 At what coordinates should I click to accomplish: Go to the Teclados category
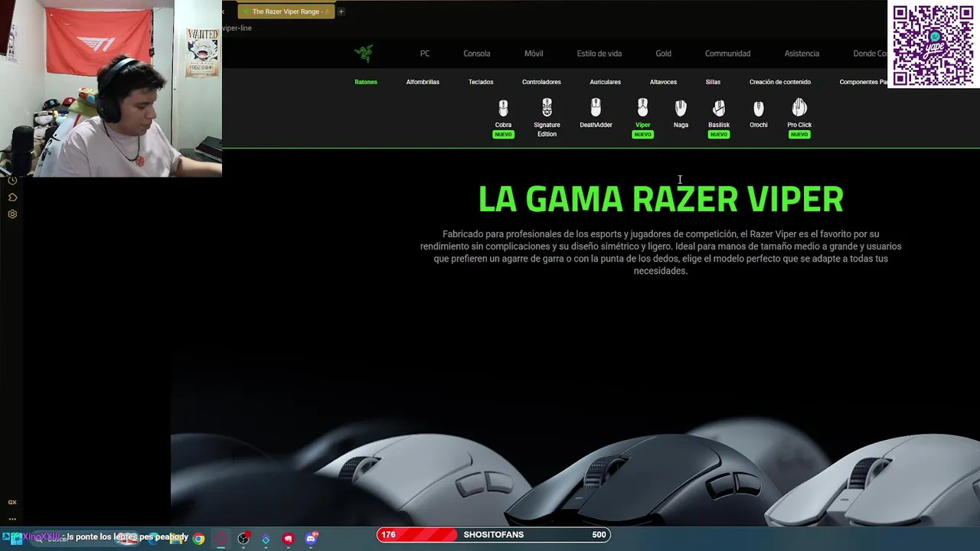click(x=481, y=82)
